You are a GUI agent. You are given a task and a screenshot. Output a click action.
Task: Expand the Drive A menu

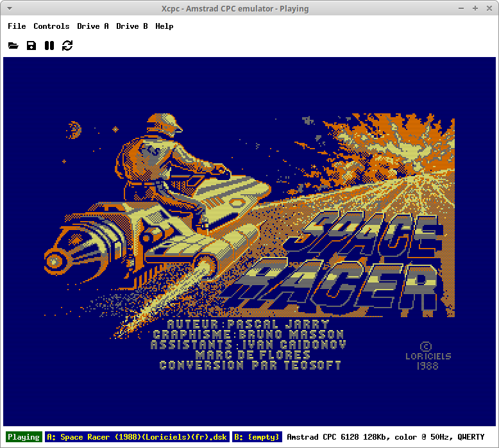(93, 26)
